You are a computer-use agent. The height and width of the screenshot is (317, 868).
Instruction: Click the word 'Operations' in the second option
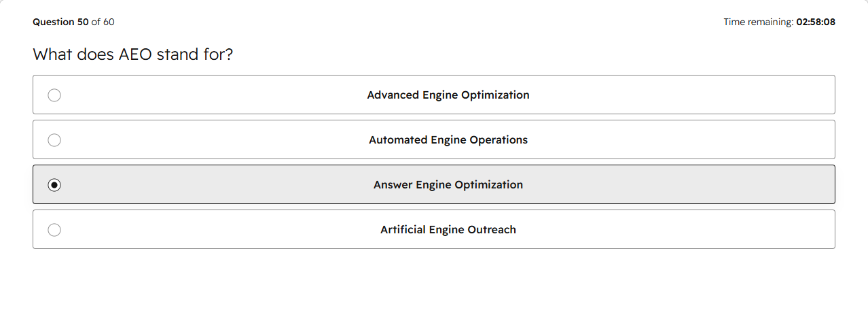(498, 140)
